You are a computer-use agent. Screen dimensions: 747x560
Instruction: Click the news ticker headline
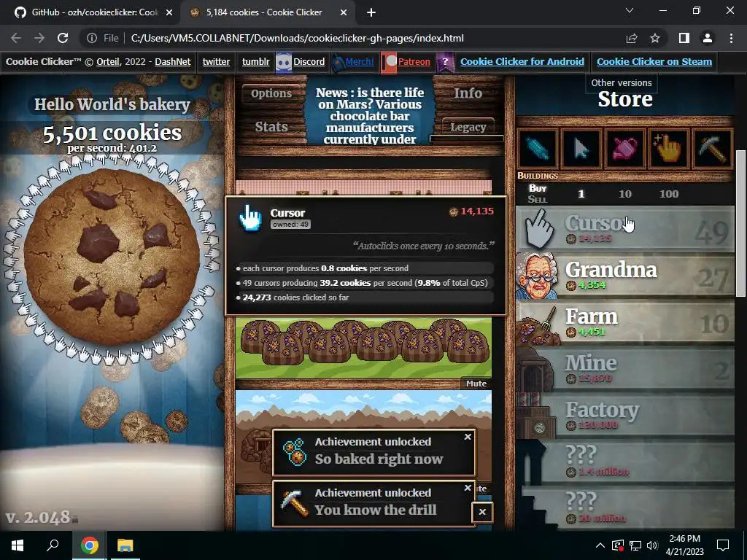[x=370, y=116]
